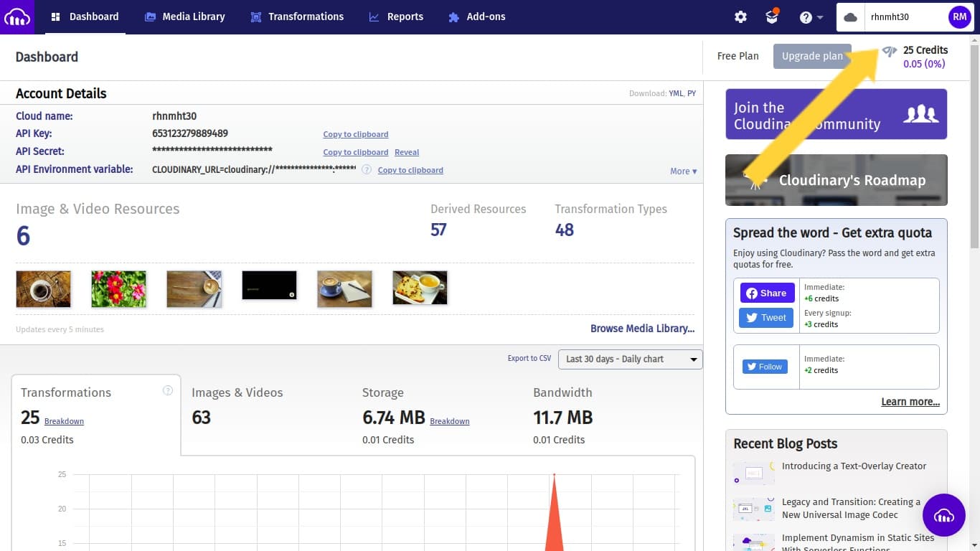This screenshot has height=551, width=980.
Task: Copy the API Environment variable to clipboard
Action: click(x=410, y=170)
